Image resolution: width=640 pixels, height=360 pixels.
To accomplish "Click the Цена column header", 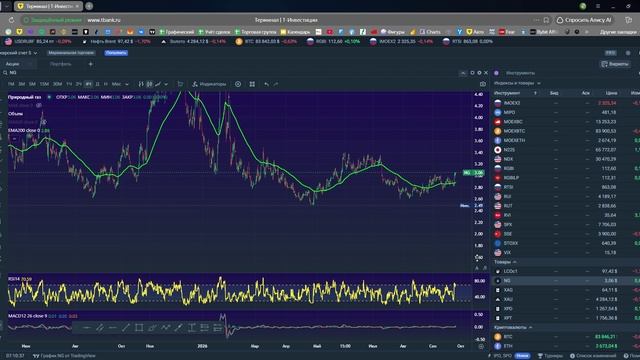I will [611, 93].
